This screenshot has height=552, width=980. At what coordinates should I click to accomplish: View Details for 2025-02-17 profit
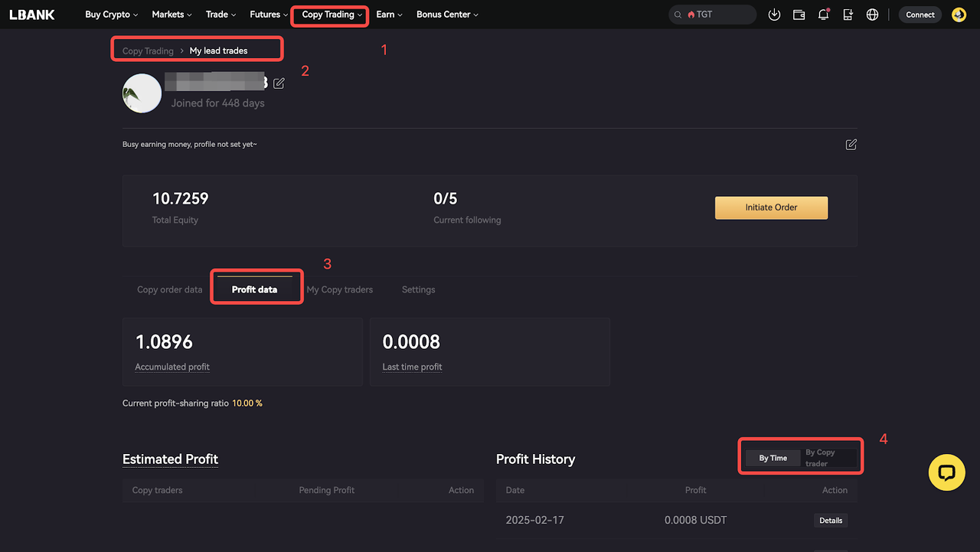point(830,521)
